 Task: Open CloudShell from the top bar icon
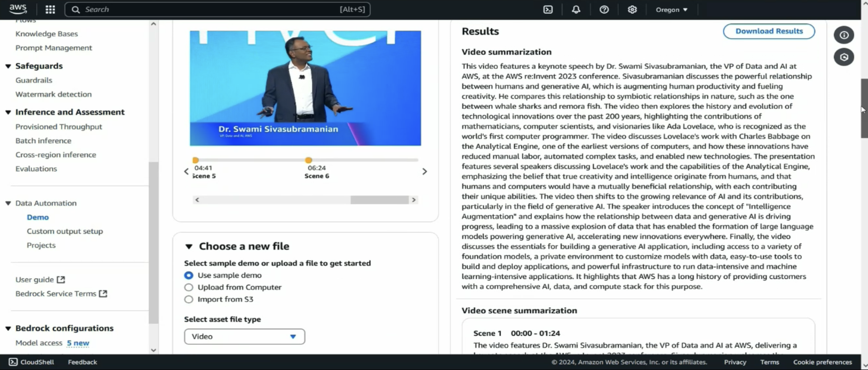(548, 9)
